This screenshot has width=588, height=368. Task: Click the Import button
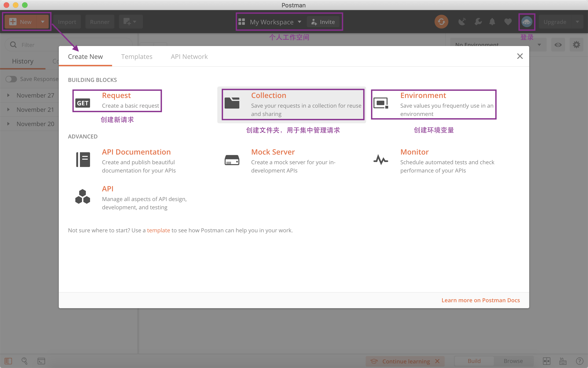click(x=67, y=22)
